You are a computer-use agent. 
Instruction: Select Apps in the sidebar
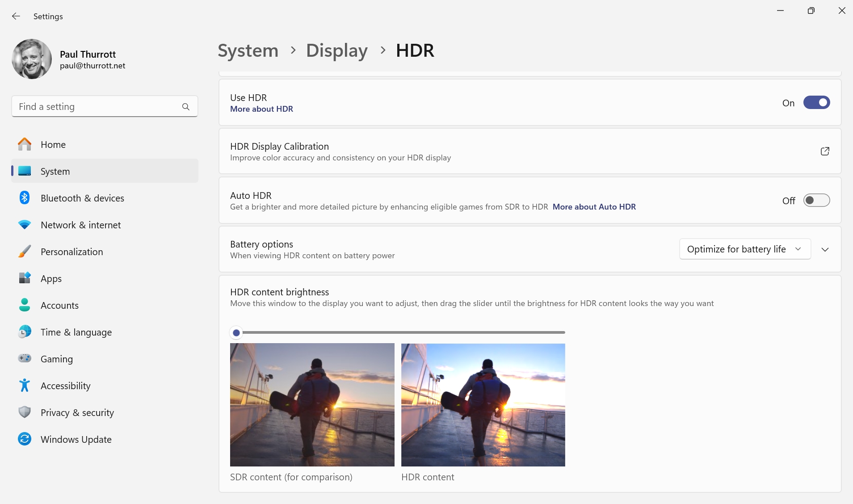[x=51, y=278]
